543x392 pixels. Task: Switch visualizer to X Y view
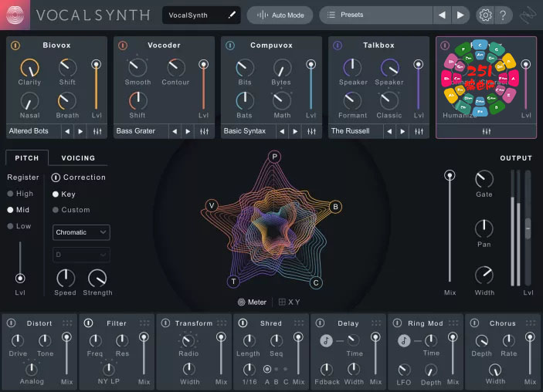pyautogui.click(x=290, y=302)
